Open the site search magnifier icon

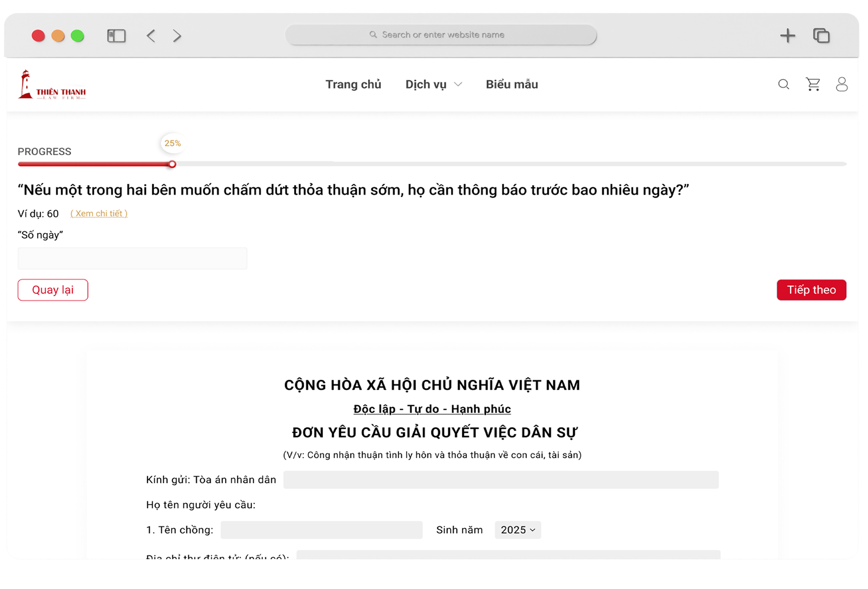[x=783, y=84]
